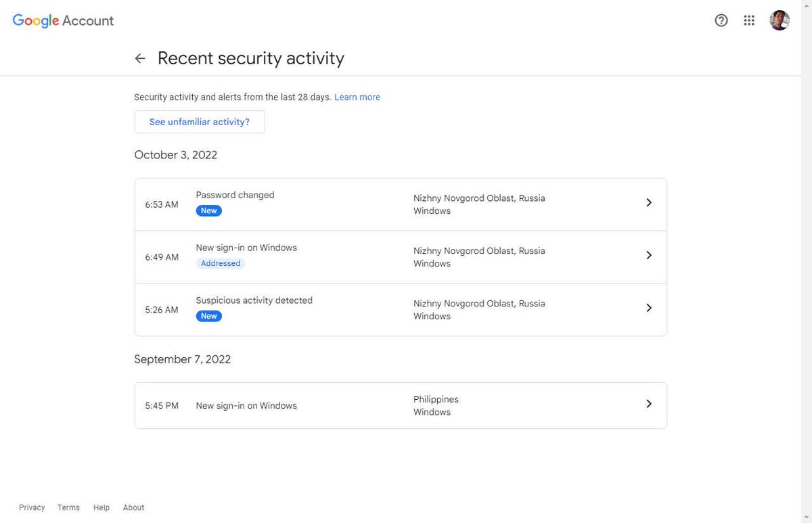Click the 5:45 PM timestamp
The width and height of the screenshot is (812, 523).
point(162,406)
